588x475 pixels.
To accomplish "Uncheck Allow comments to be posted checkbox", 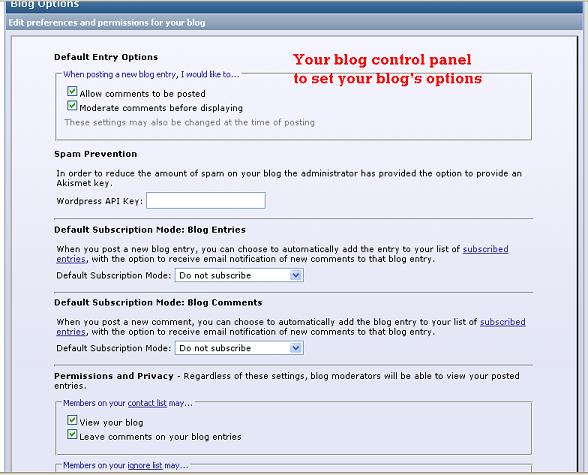I will pos(72,91).
